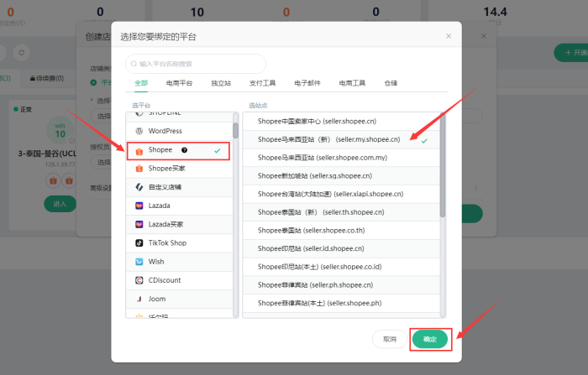Click the 确定 confirm button
This screenshot has width=588, height=375.
(x=430, y=340)
